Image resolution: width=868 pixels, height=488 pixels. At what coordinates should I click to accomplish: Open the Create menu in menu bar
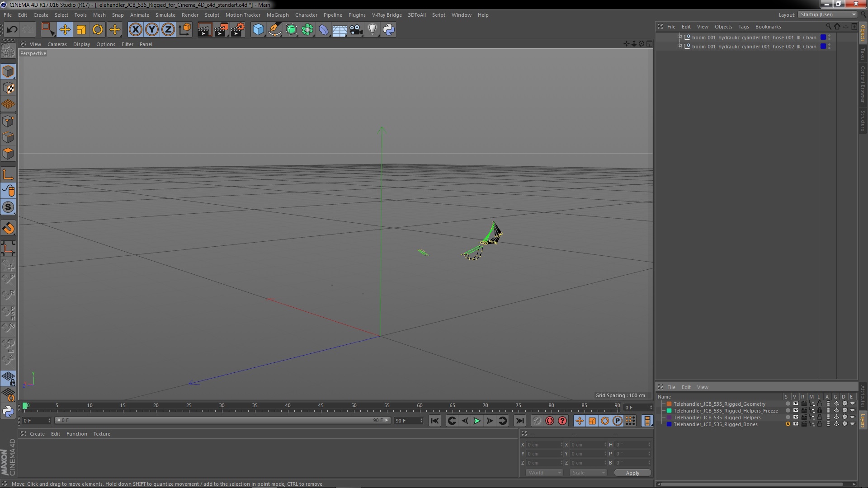[41, 15]
